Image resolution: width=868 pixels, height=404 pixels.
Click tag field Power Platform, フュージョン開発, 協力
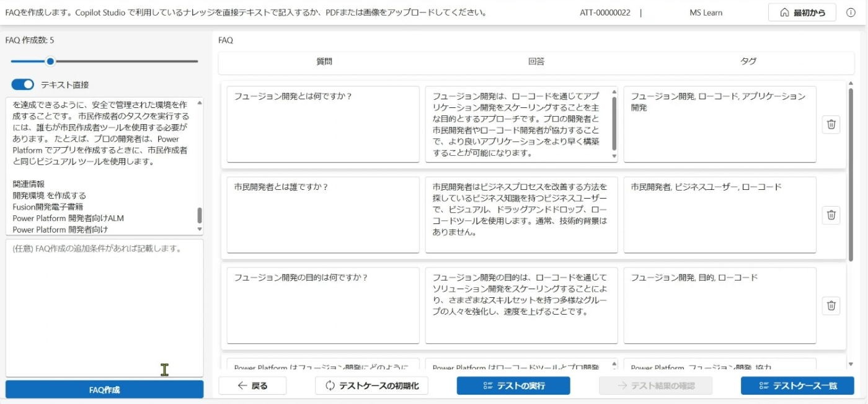[x=720, y=365]
